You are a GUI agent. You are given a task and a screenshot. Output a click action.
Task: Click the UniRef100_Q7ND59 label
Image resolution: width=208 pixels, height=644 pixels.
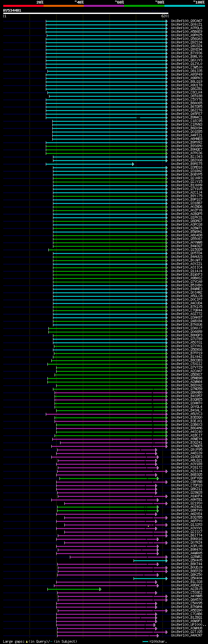tap(187, 389)
